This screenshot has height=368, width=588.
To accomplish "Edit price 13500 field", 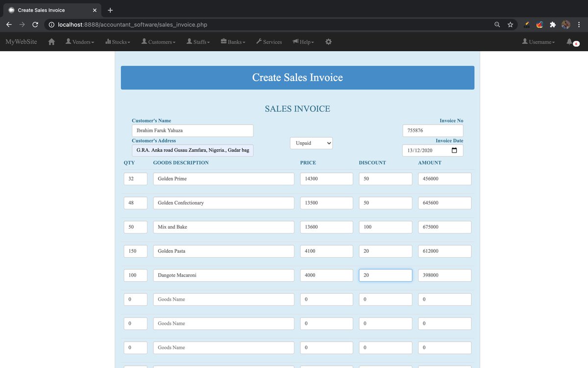I will point(326,203).
